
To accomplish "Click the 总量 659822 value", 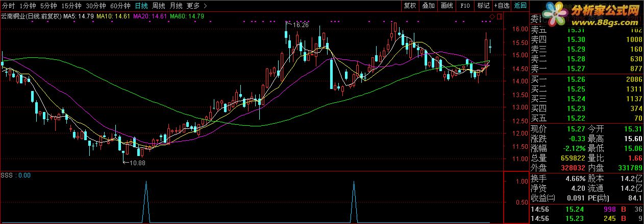I will tap(573, 158).
